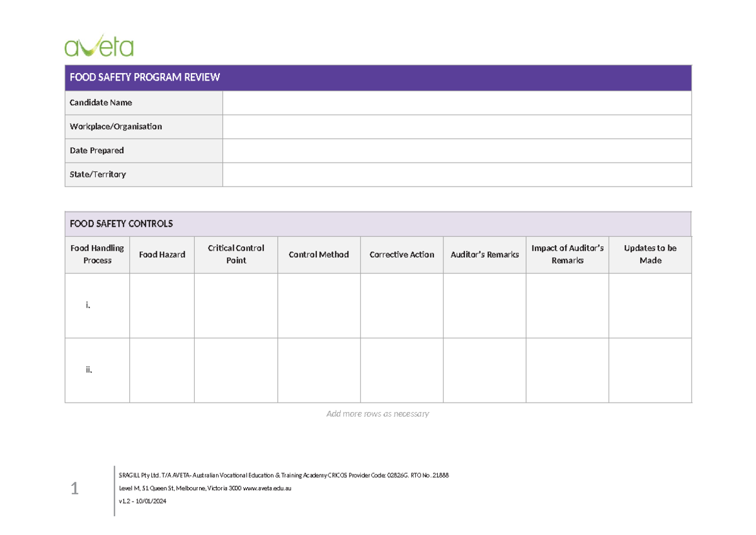
Task: Click Auditor's Remarks cell in row i.
Action: 484,306
